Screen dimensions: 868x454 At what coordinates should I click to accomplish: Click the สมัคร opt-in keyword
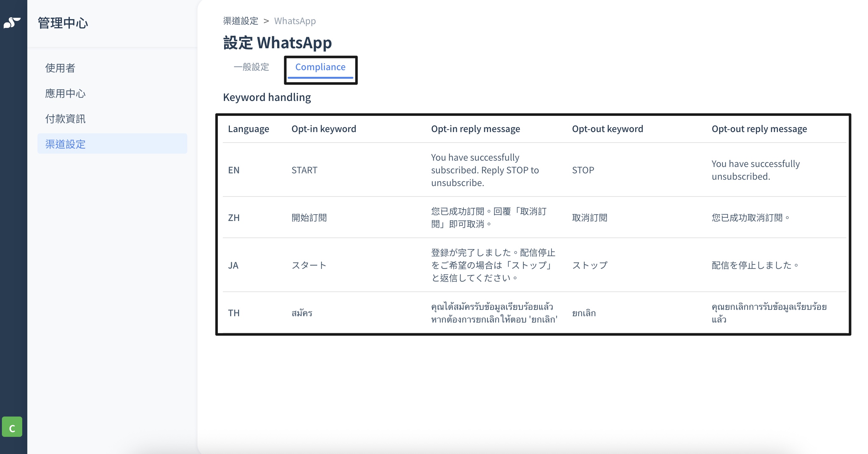point(302,313)
